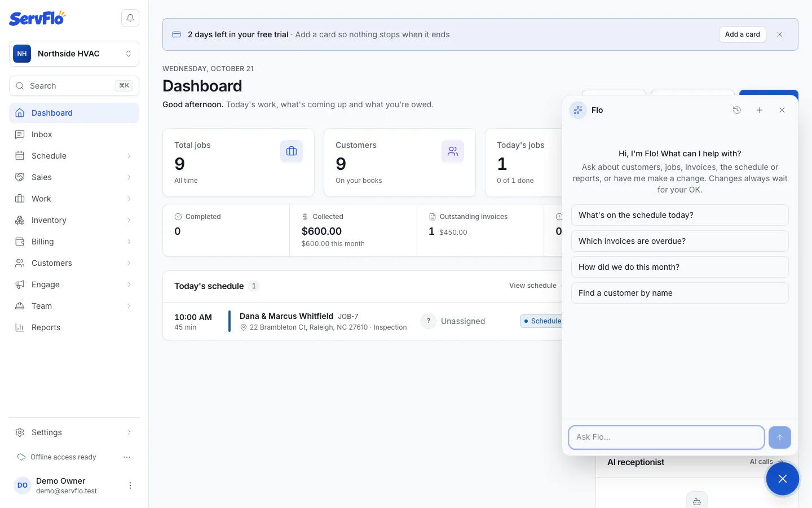Expand the Customers sidebar section
This screenshot has width=812, height=508.
tap(74, 263)
